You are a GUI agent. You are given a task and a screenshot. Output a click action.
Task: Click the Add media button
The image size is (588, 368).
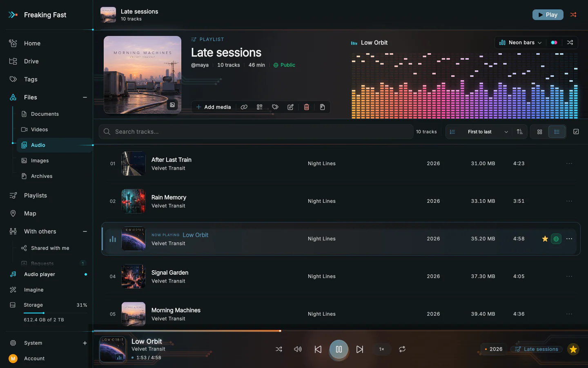point(214,107)
